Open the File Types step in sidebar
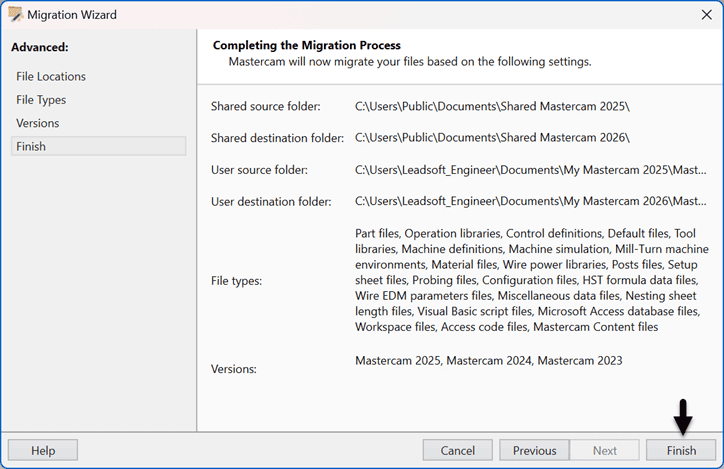 point(41,100)
